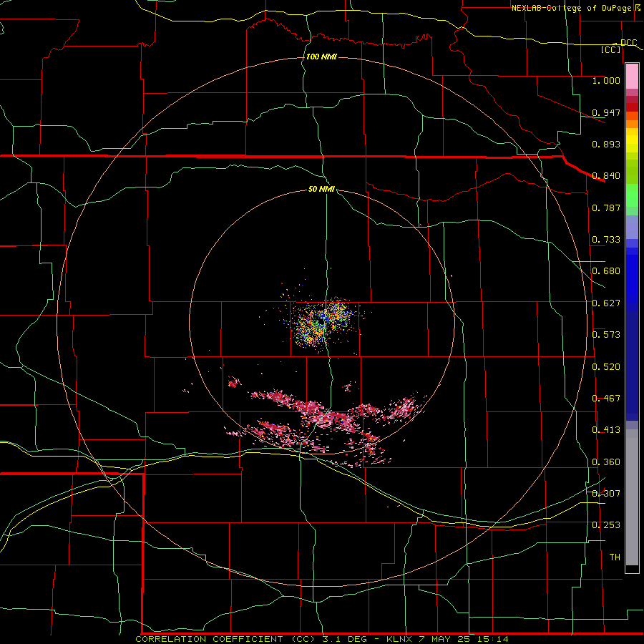
Task: Click the [CC] legend heading
Action: click(x=610, y=49)
